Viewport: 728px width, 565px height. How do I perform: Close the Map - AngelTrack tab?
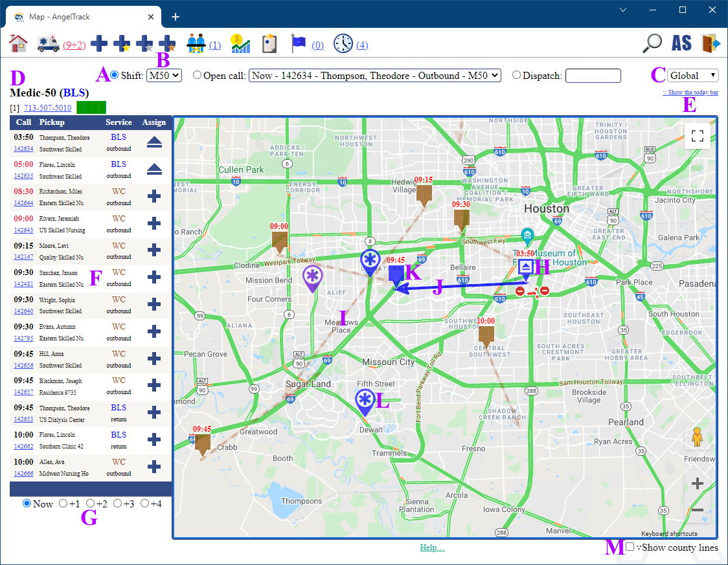point(151,17)
